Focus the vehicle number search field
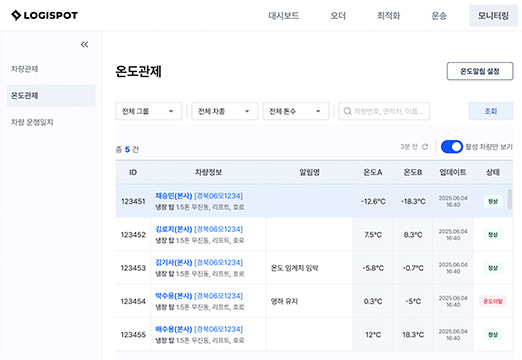 (x=384, y=111)
